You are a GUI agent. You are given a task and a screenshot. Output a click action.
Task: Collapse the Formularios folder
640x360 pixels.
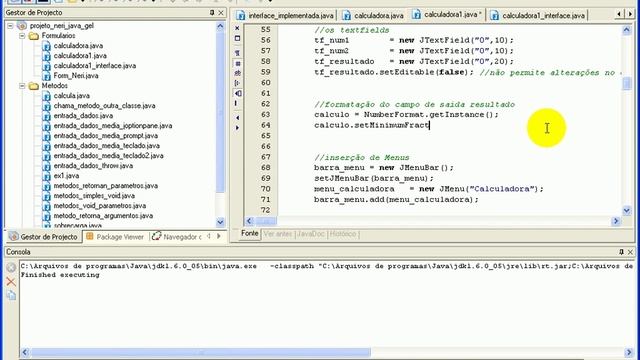[22, 36]
